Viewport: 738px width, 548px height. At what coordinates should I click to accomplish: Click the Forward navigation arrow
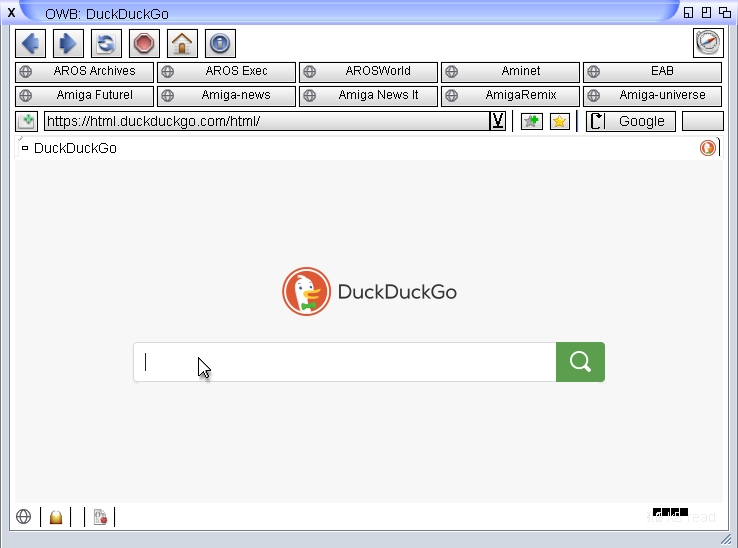pyautogui.click(x=68, y=44)
